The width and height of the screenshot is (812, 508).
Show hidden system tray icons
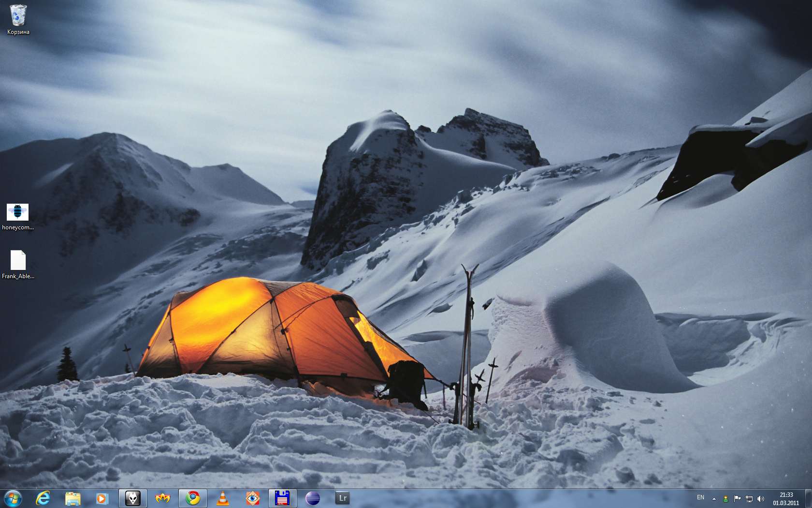click(x=714, y=499)
